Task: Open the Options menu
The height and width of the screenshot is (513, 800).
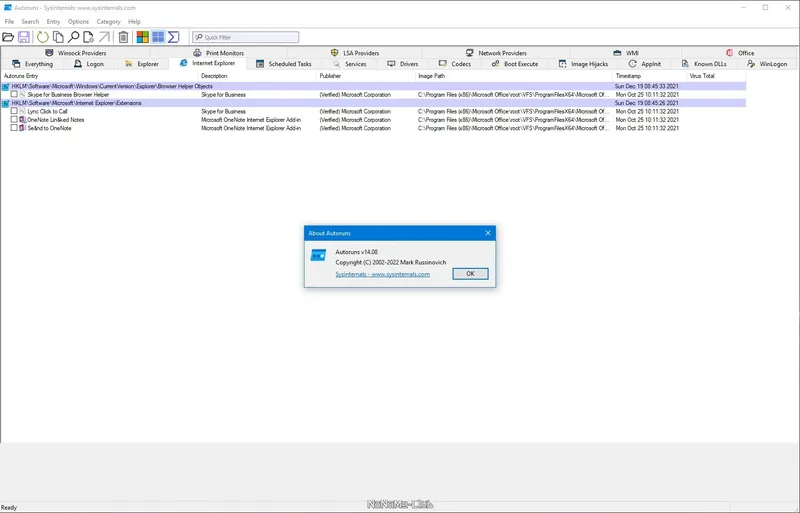Action: click(78, 21)
